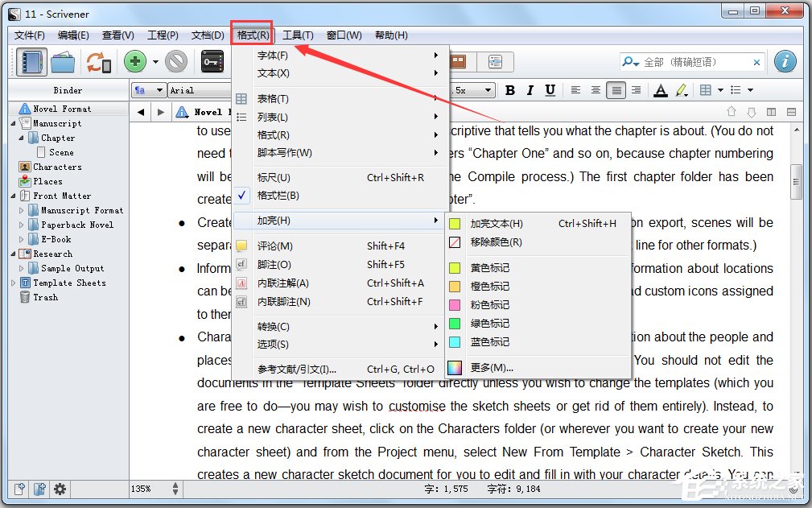Click the green Add item button

(x=135, y=62)
